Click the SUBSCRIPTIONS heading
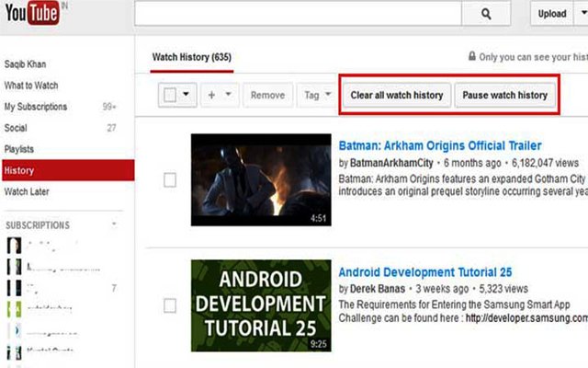Viewport: 588px width, 368px height. [x=38, y=225]
